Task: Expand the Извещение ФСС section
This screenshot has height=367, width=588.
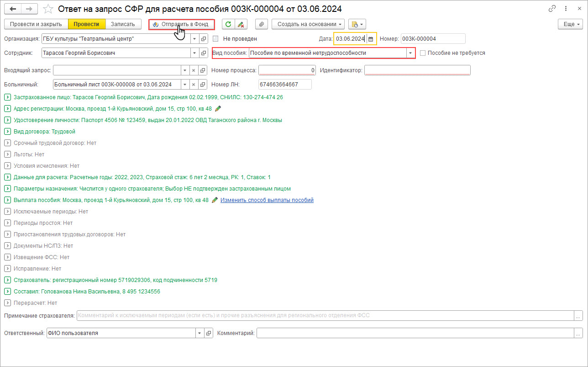Action: (7, 257)
